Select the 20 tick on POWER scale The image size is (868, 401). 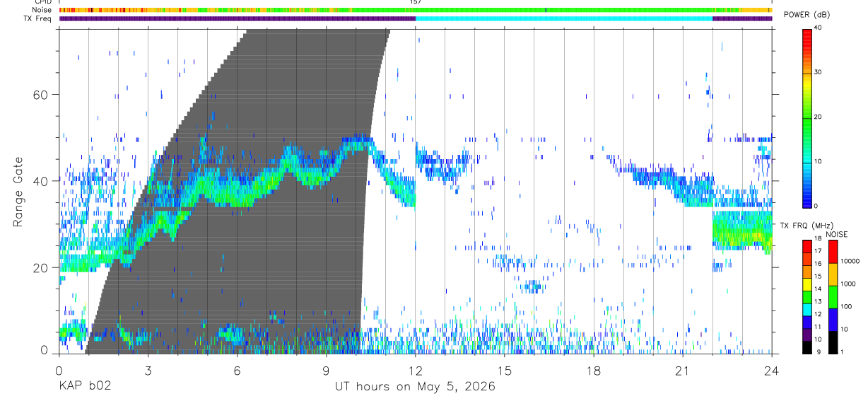coord(818,117)
